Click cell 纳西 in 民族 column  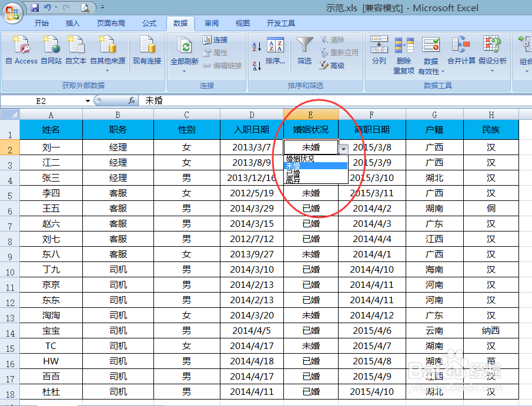pyautogui.click(x=491, y=330)
